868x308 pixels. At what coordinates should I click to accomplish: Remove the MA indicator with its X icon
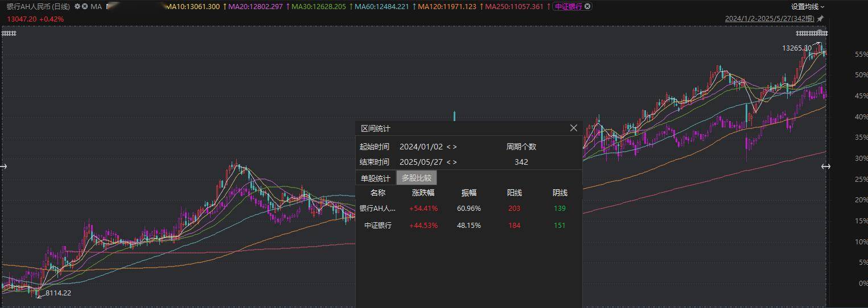(x=85, y=7)
